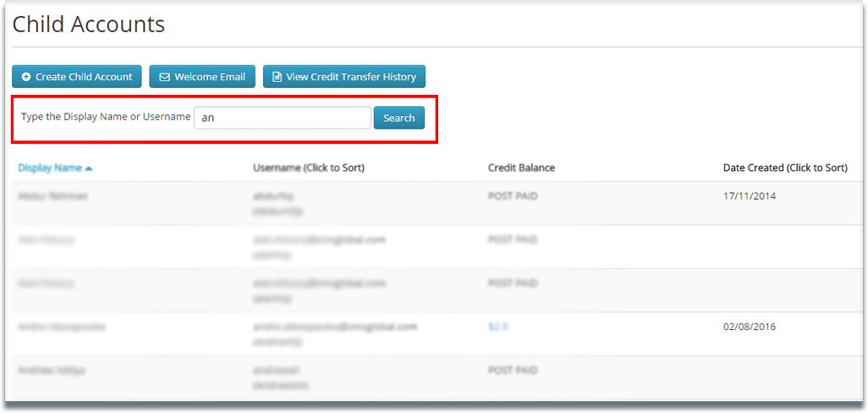Sort by Date Created (Click to Sort)
This screenshot has width=868, height=413.
point(784,168)
